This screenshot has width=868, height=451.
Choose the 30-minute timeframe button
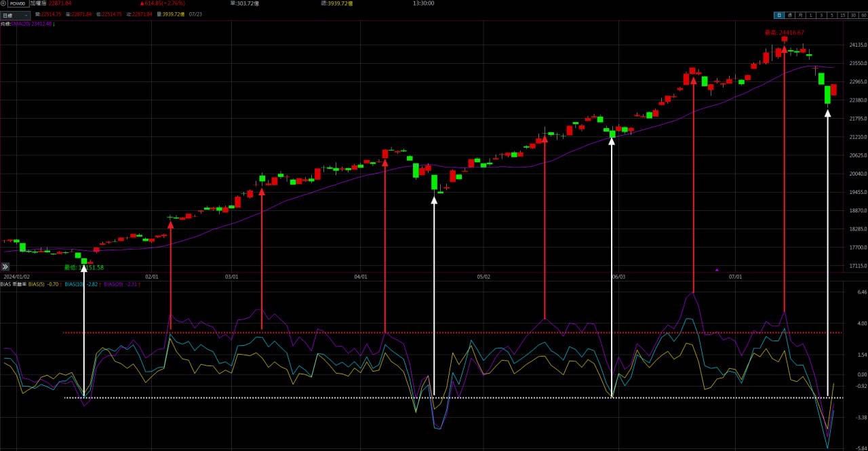click(x=853, y=15)
